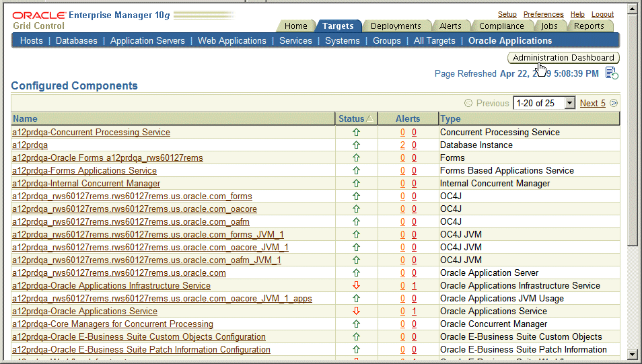
Task: Click the Help link
Action: pos(577,14)
